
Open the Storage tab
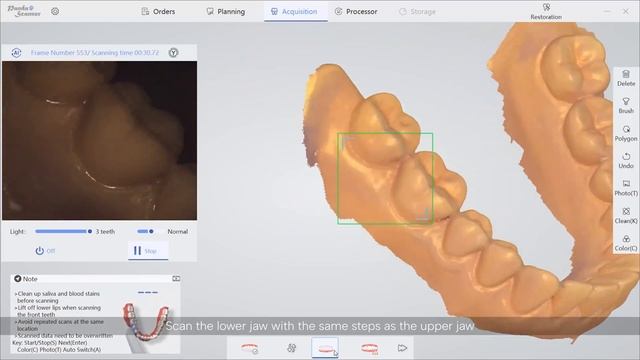(417, 11)
